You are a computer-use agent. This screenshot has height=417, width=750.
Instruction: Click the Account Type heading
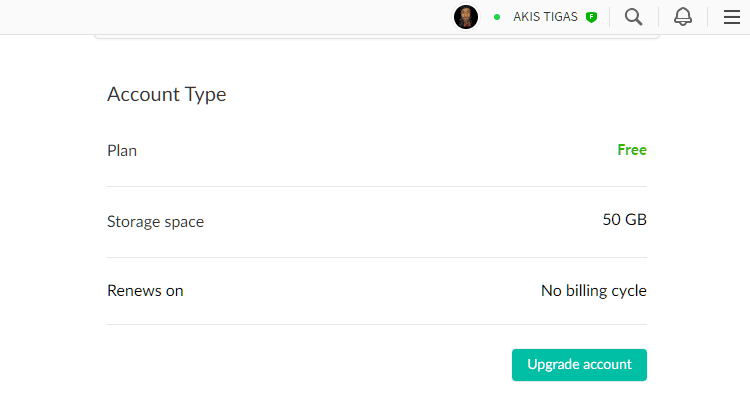tap(166, 94)
